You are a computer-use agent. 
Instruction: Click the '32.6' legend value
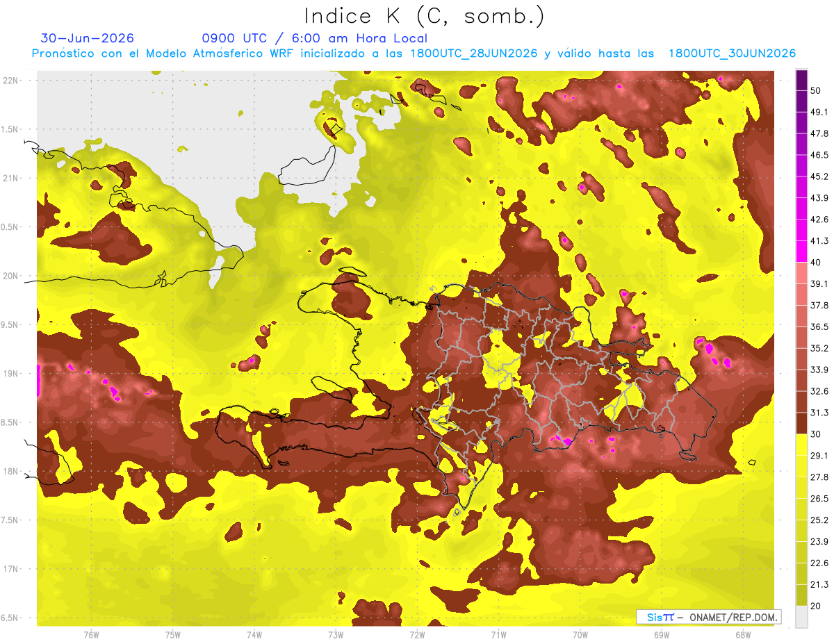pos(819,391)
